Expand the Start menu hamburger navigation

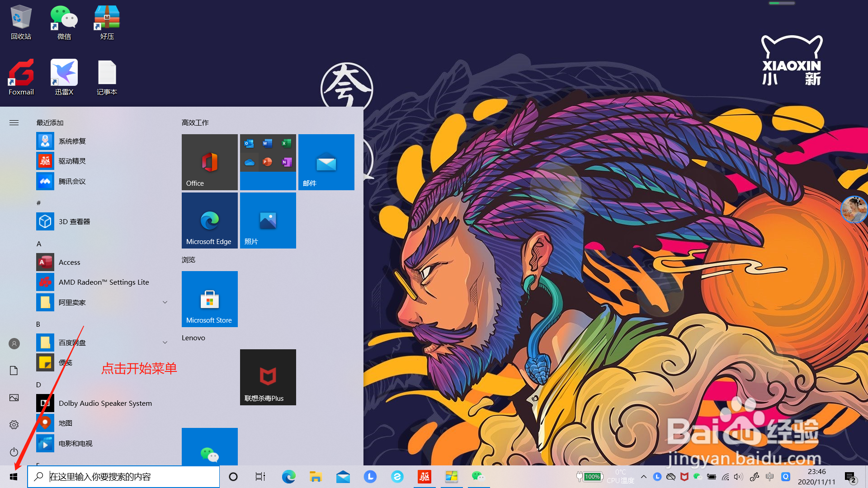(x=14, y=122)
